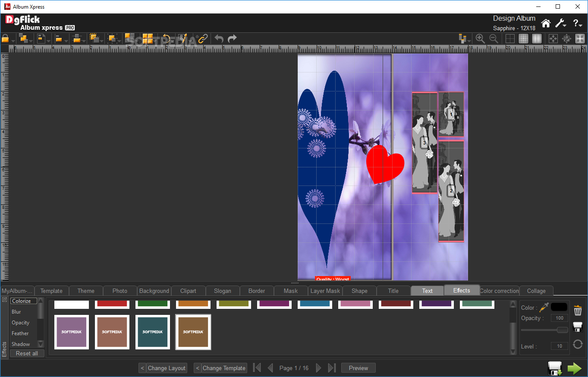Toggle the two-page spread view
Screen dimensions: 588x377
(537, 38)
